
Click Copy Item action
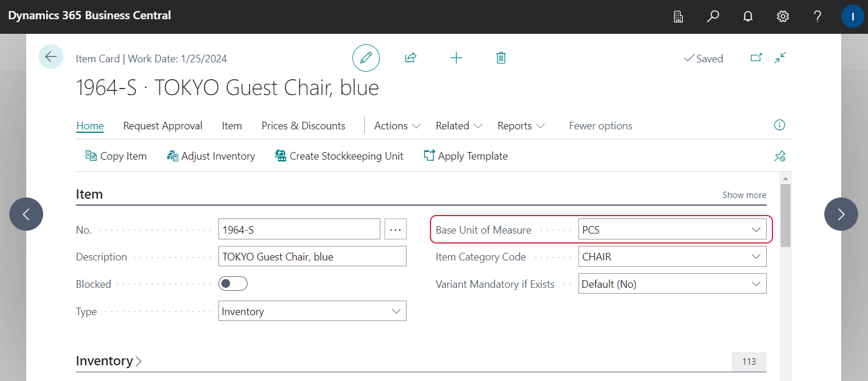116,156
